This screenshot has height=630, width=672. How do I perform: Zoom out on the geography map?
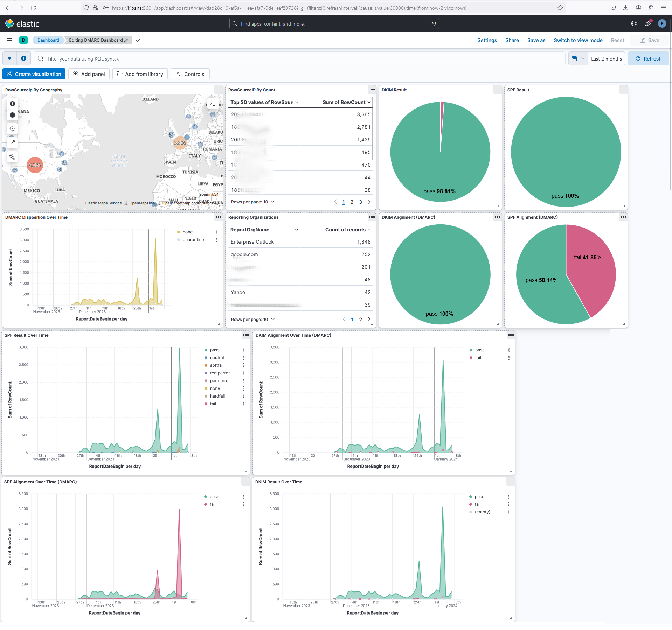tap(12, 115)
